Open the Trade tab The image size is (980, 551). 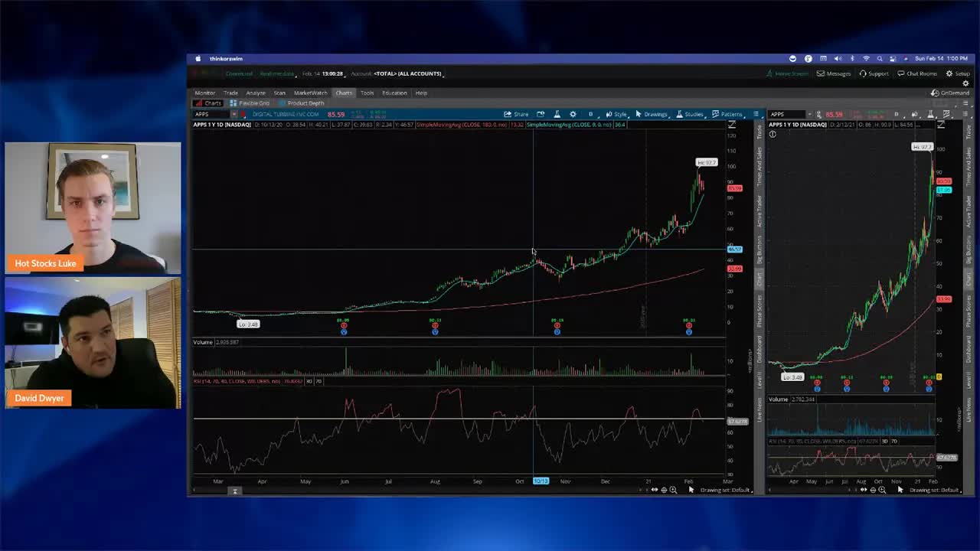[230, 93]
